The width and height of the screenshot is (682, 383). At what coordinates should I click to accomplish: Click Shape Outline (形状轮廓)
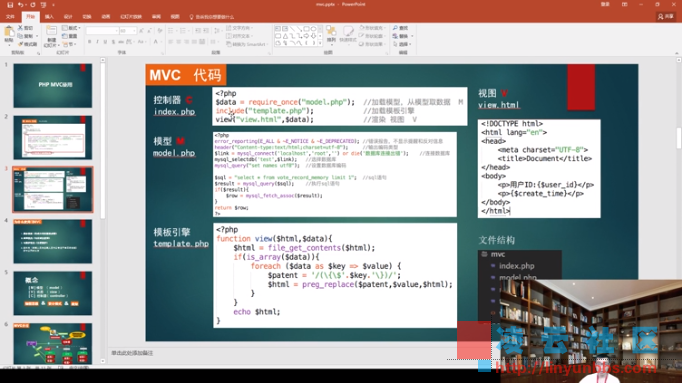(x=372, y=36)
